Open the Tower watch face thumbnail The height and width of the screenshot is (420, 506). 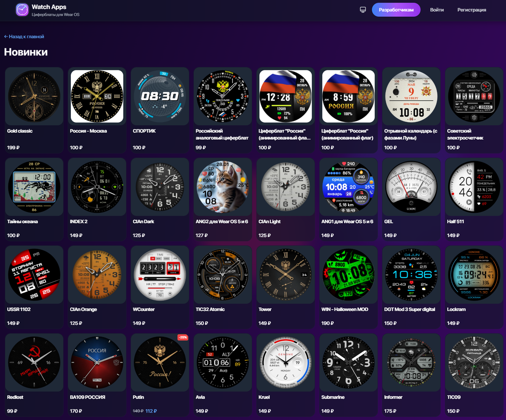point(286,275)
